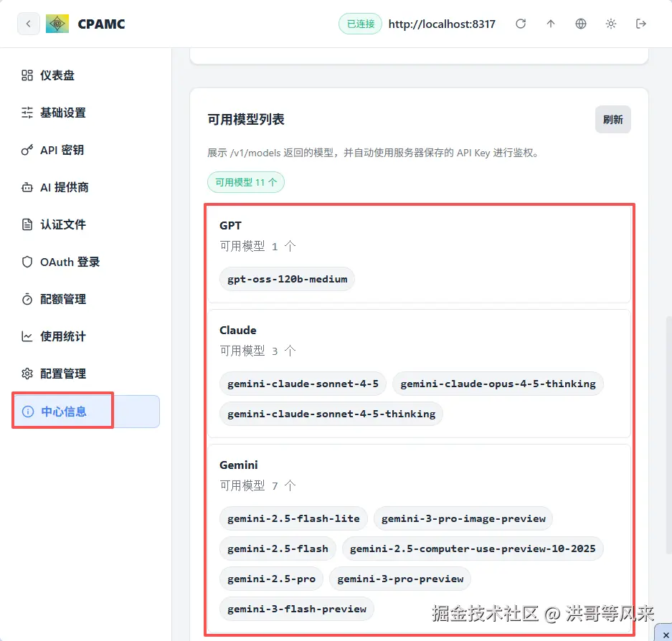The width and height of the screenshot is (672, 641).
Task: Click the page reload icon beside the URL
Action: tap(521, 23)
